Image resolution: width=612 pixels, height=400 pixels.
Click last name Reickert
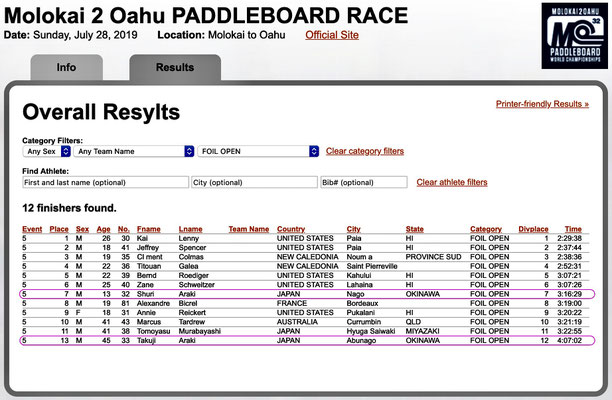point(192,313)
